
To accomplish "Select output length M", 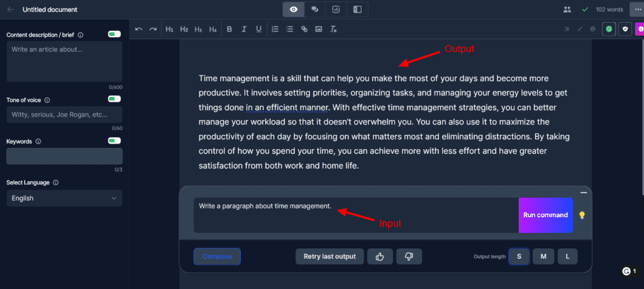I will 543,256.
